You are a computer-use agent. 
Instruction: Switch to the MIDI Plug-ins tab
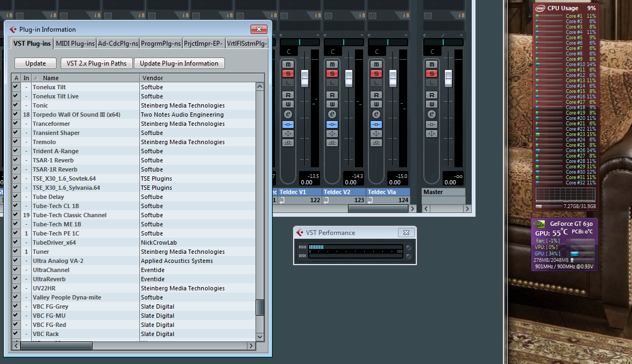coord(75,44)
